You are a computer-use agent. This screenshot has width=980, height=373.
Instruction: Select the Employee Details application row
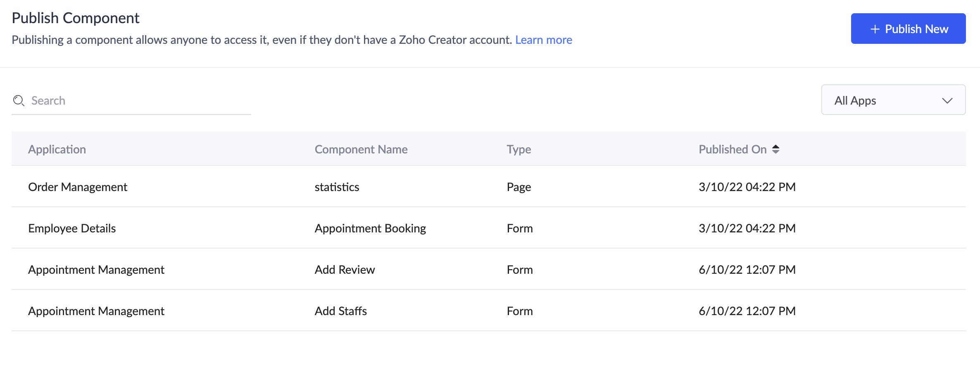(x=72, y=228)
